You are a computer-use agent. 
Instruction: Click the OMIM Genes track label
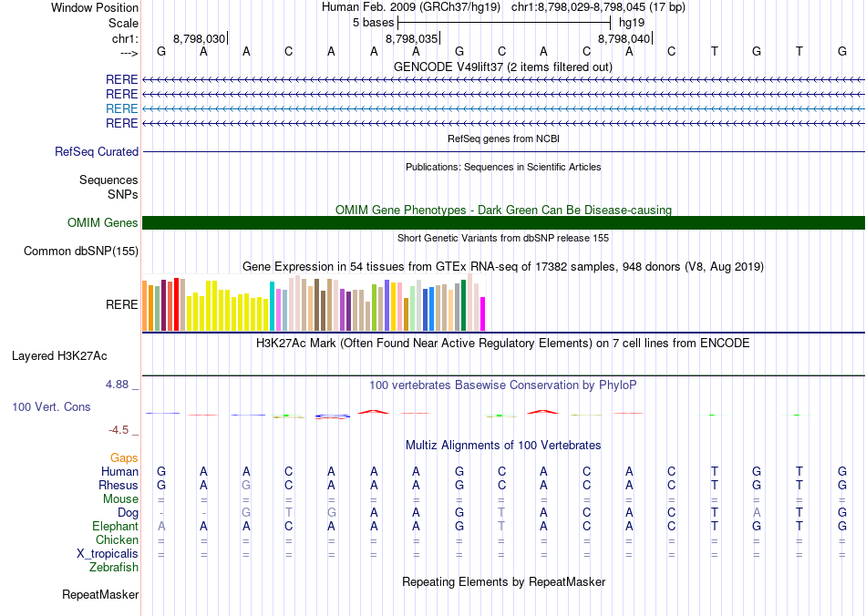click(x=102, y=223)
